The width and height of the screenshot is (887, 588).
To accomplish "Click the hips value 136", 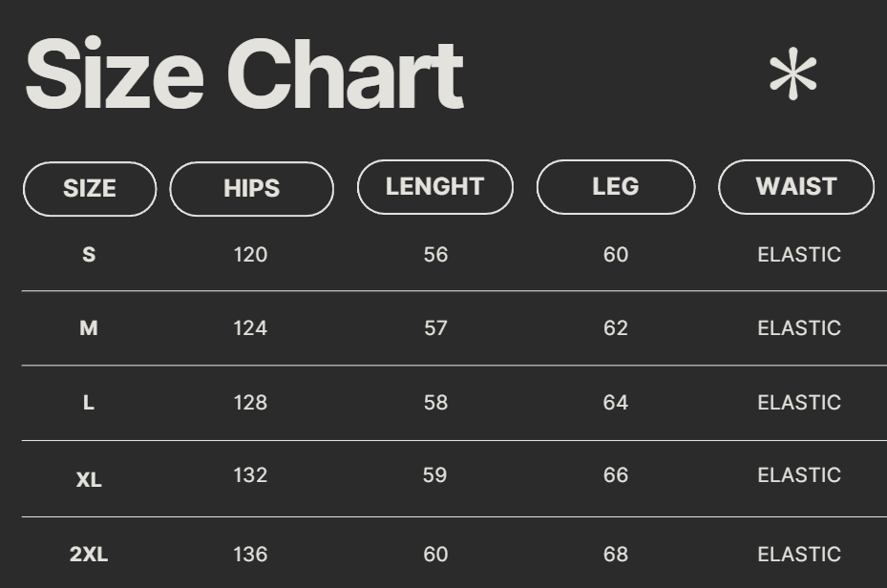I will point(250,555).
